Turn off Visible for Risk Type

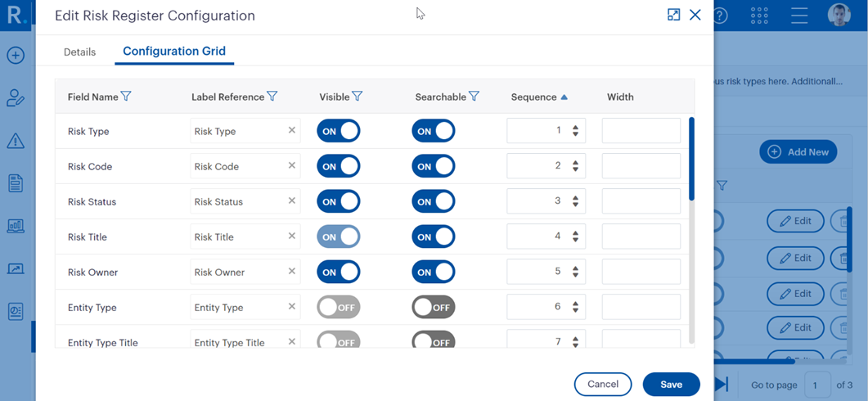pyautogui.click(x=339, y=131)
